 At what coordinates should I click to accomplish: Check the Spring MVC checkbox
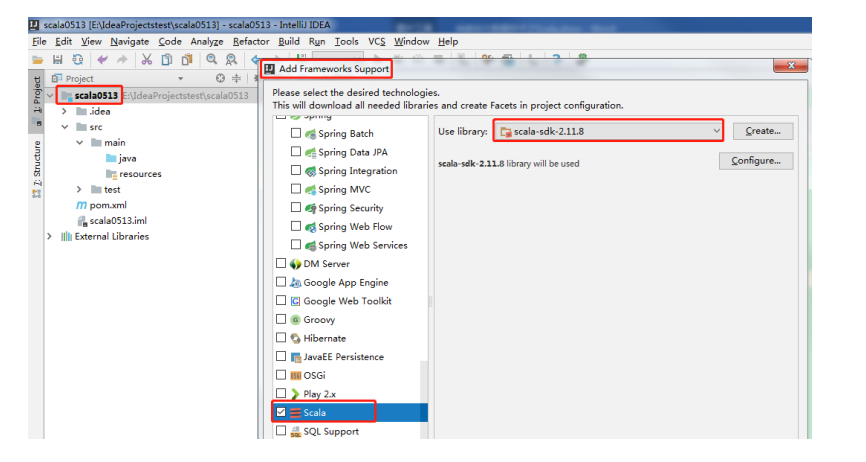pyautogui.click(x=296, y=189)
